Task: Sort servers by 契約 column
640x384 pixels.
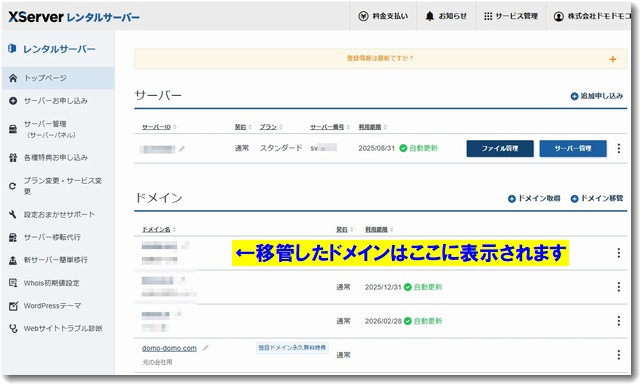Action: 243,127
